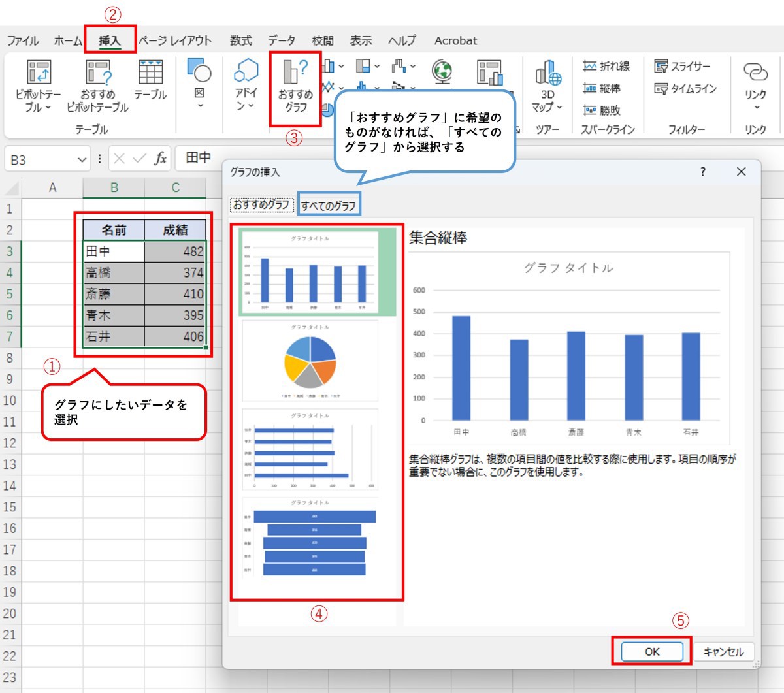This screenshot has width=784, height=693.
Task: Open the Name Box dropdown arrow
Action: click(83, 159)
